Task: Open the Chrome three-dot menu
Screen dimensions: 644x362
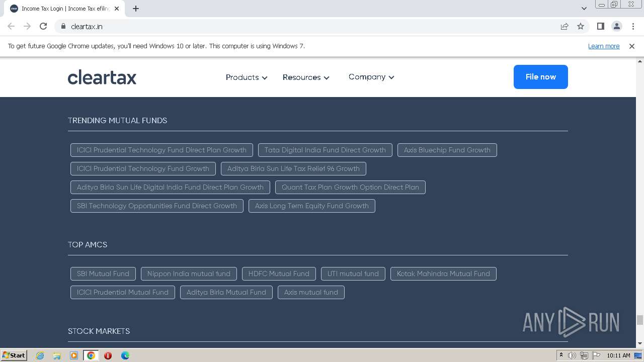Action: point(633,26)
